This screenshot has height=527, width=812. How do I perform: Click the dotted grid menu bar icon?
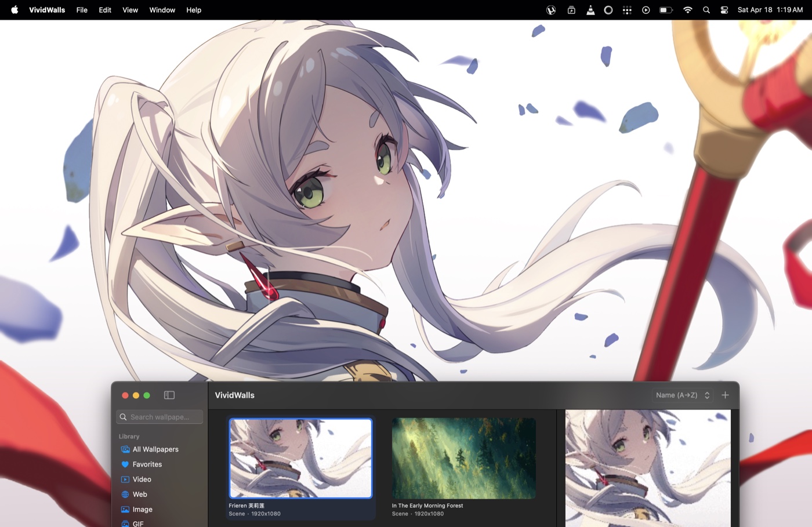[627, 10]
